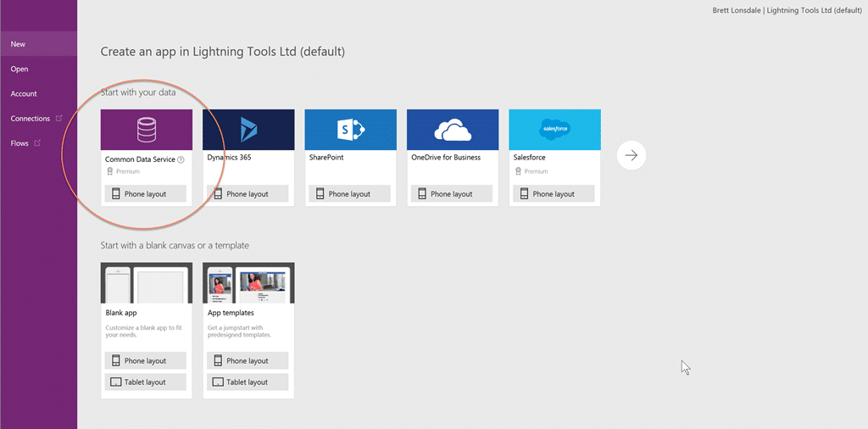The width and height of the screenshot is (868, 429).
Task: Click the Premium badge icon under Common Data Service
Action: click(x=109, y=171)
